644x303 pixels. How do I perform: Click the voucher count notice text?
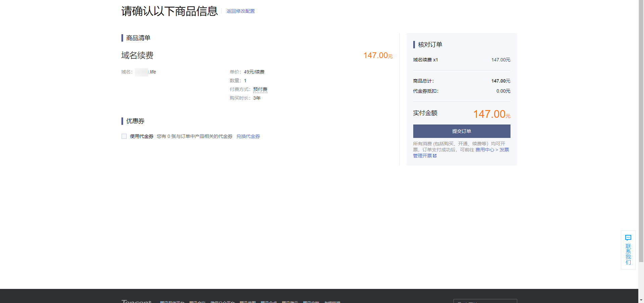coord(195,136)
